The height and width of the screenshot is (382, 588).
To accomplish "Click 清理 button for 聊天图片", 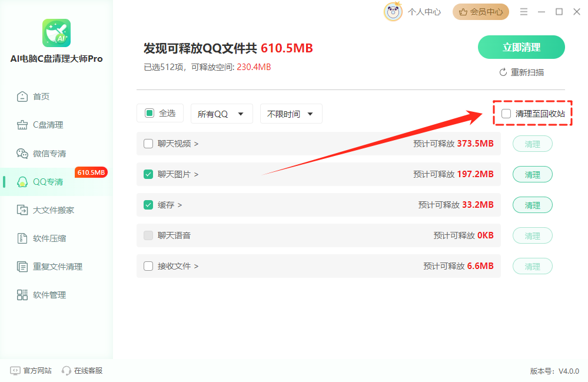I will tap(533, 175).
